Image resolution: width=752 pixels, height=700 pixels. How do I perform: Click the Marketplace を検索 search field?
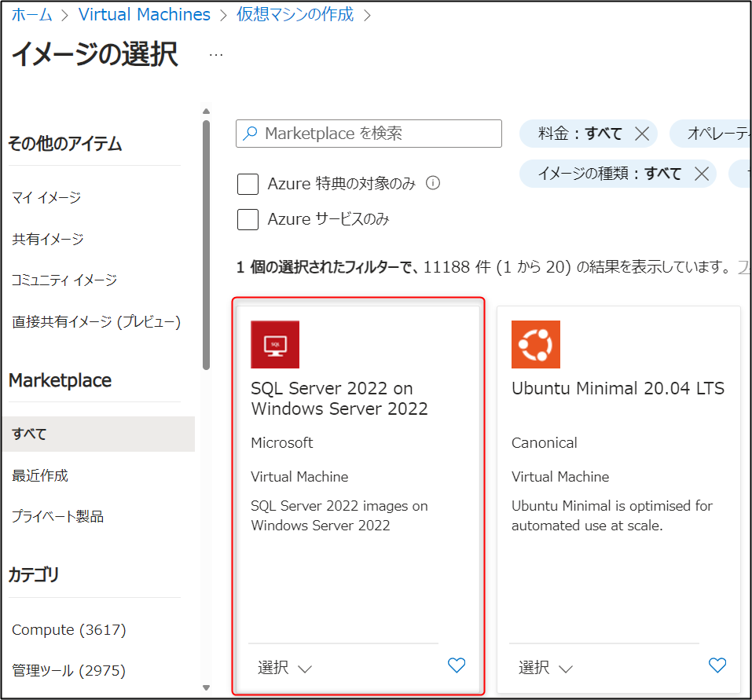pyautogui.click(x=369, y=134)
